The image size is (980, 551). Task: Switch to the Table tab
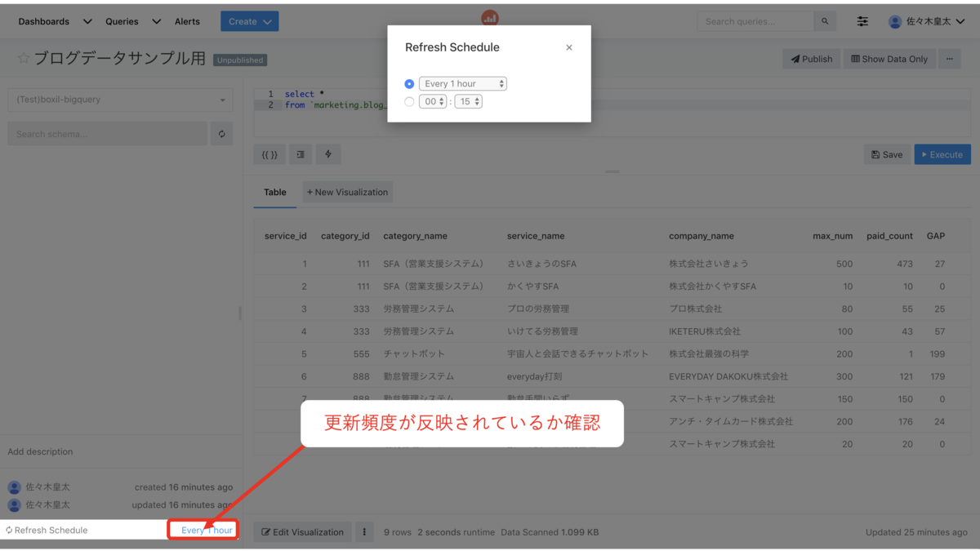click(x=274, y=192)
